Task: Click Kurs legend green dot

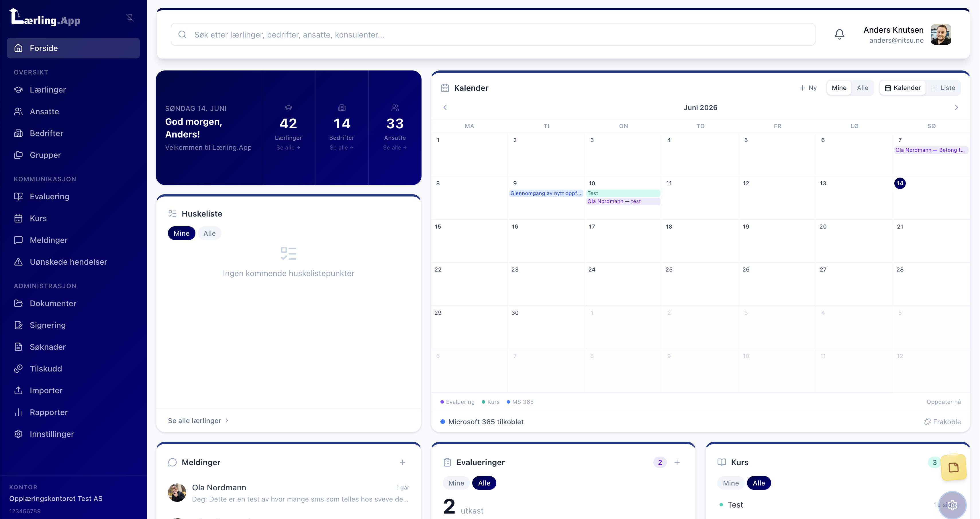Action: point(483,402)
